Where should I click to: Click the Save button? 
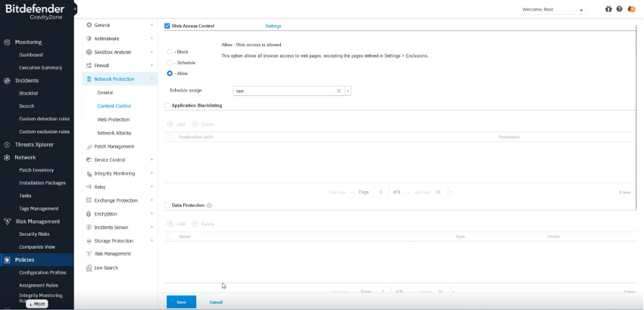point(181,301)
